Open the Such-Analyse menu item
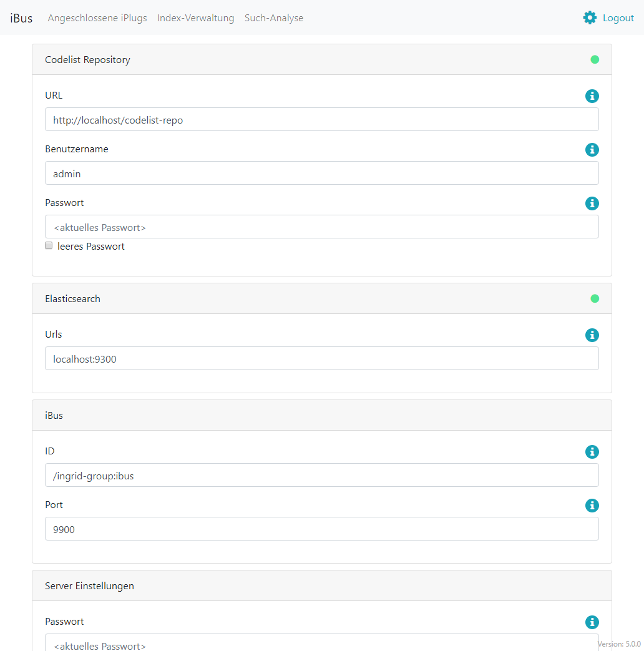 pos(274,18)
